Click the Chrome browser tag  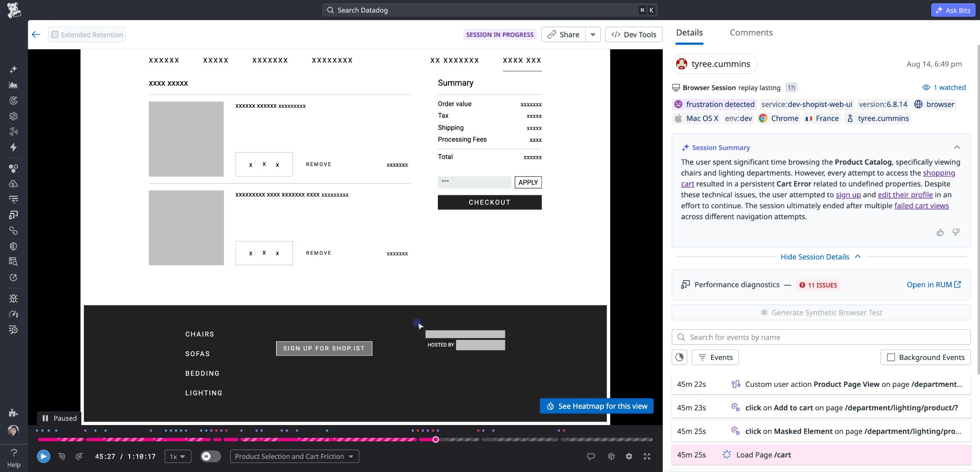[x=779, y=118]
